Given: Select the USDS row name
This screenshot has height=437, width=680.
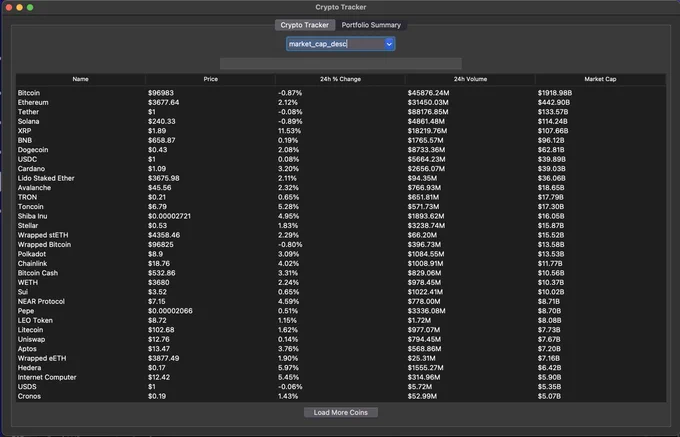Looking at the screenshot, I should (x=27, y=387).
